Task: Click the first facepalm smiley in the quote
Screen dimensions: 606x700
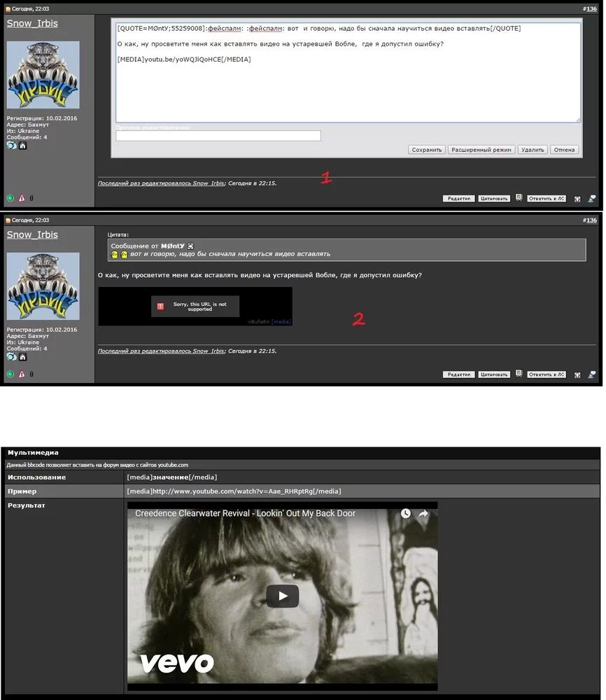Action: [114, 255]
